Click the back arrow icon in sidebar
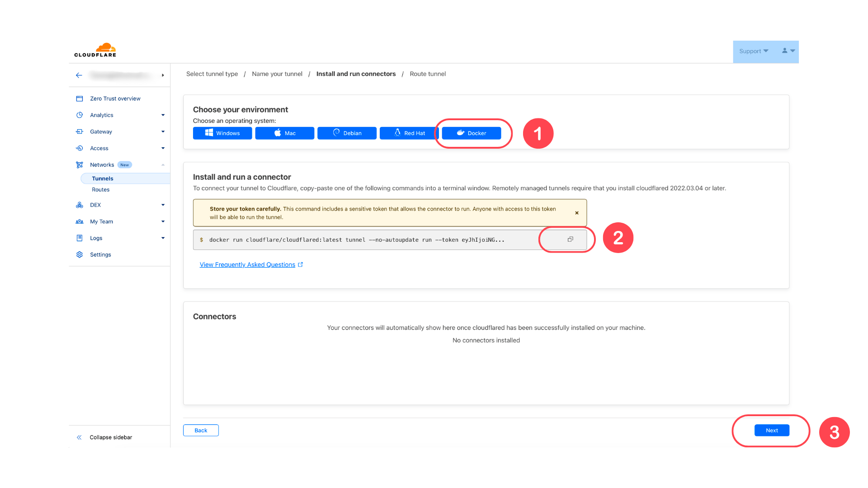Image resolution: width=868 pixels, height=488 pixels. (x=79, y=75)
